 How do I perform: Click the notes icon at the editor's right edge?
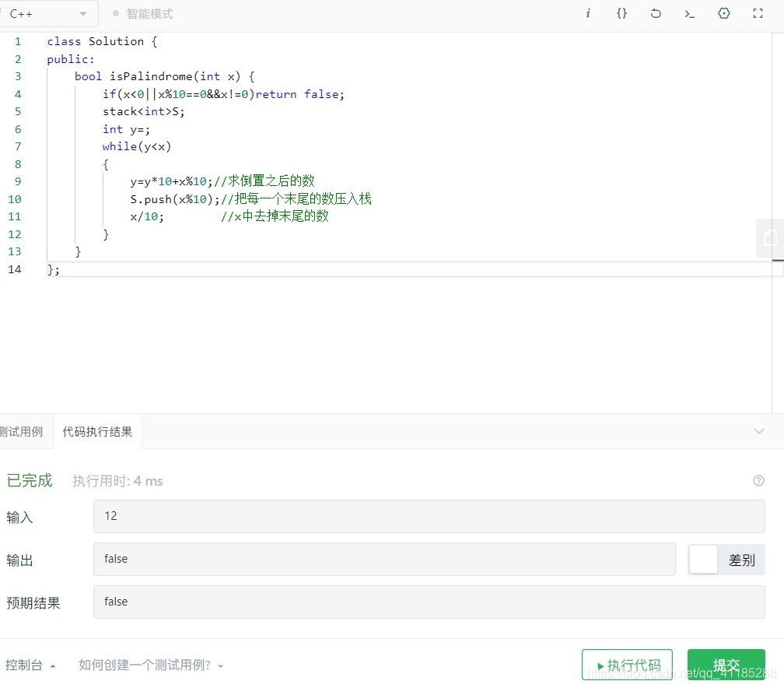pos(769,237)
